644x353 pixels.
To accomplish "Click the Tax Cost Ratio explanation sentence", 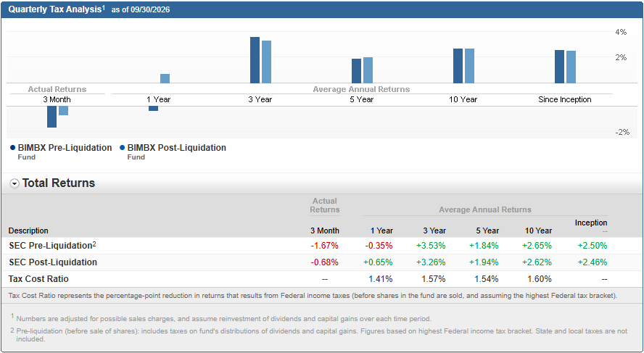I will coord(313,296).
